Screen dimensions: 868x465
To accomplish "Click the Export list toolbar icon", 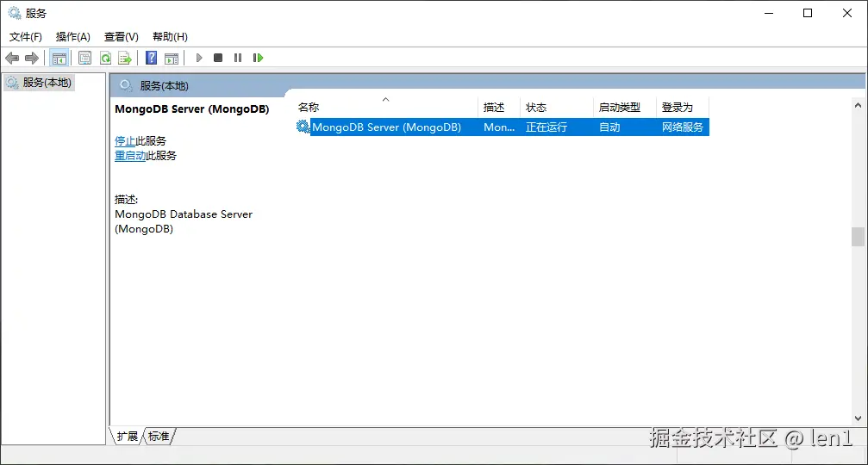I will (x=125, y=58).
